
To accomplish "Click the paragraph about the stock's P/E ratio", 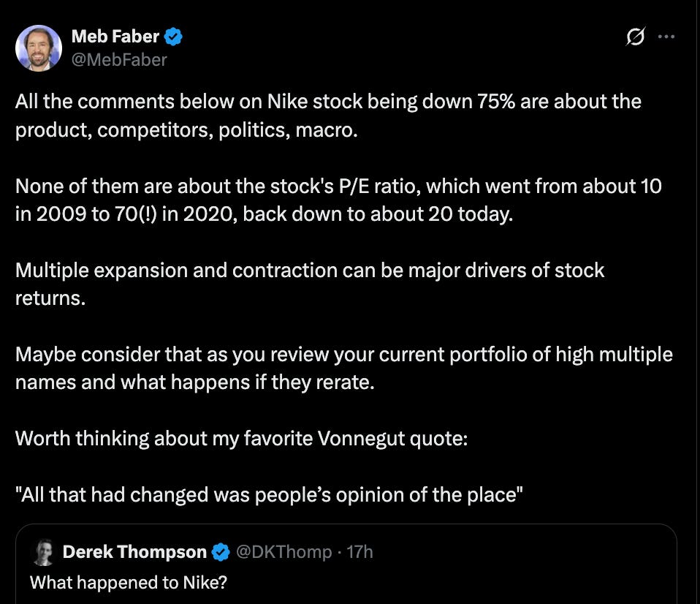I will click(x=338, y=200).
